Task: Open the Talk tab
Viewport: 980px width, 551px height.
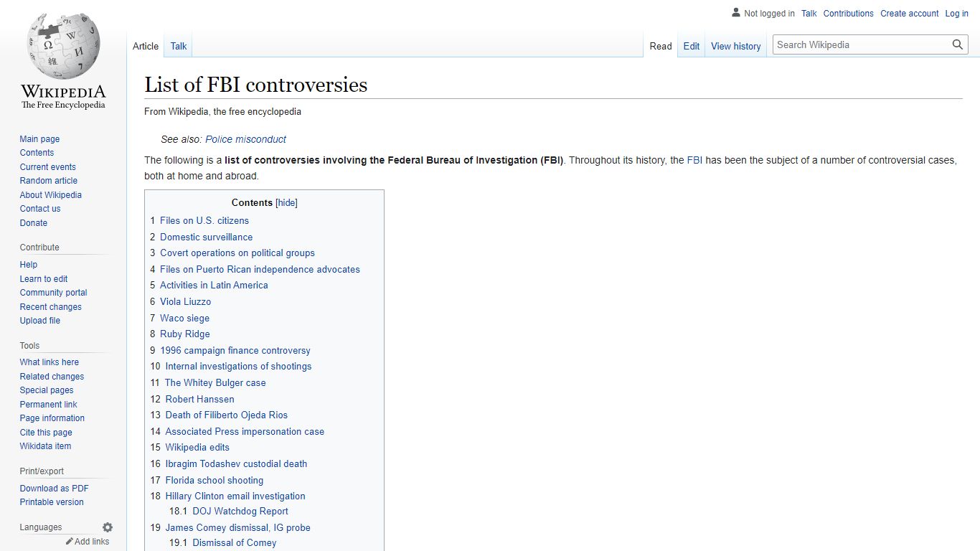Action: (179, 46)
